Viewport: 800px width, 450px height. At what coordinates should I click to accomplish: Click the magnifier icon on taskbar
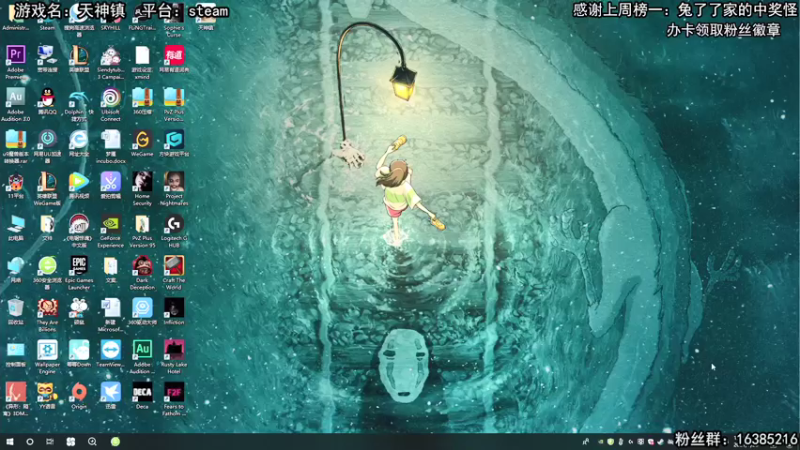coord(92,442)
